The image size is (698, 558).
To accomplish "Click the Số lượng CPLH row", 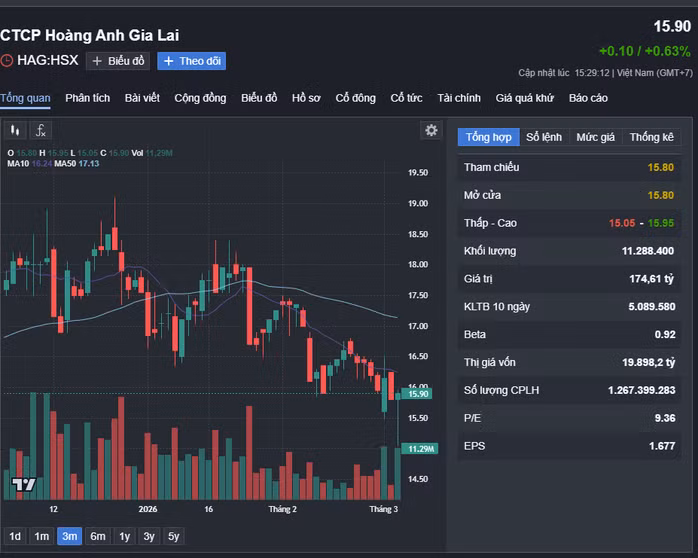I will click(x=569, y=390).
